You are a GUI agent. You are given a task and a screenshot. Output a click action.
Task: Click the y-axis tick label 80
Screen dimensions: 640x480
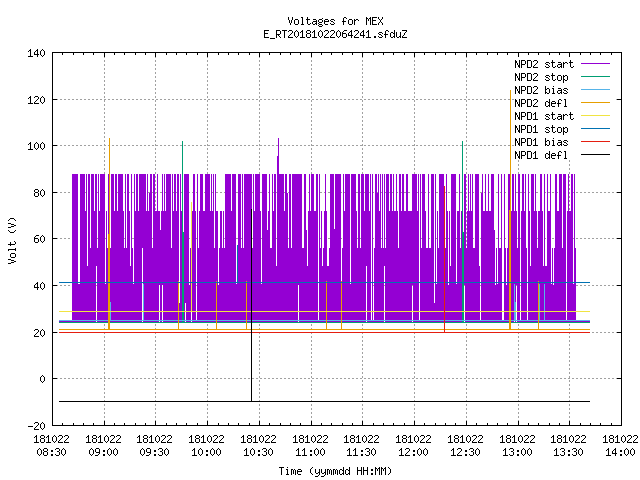coord(39,193)
